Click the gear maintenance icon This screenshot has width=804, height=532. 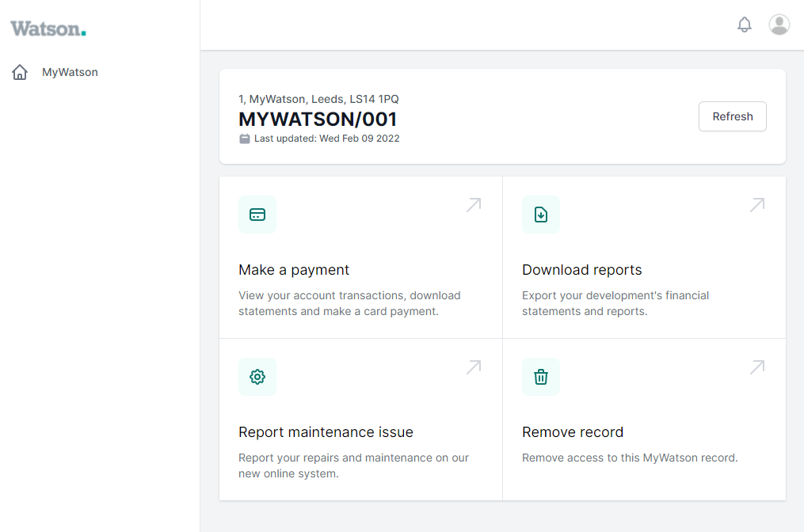[257, 377]
